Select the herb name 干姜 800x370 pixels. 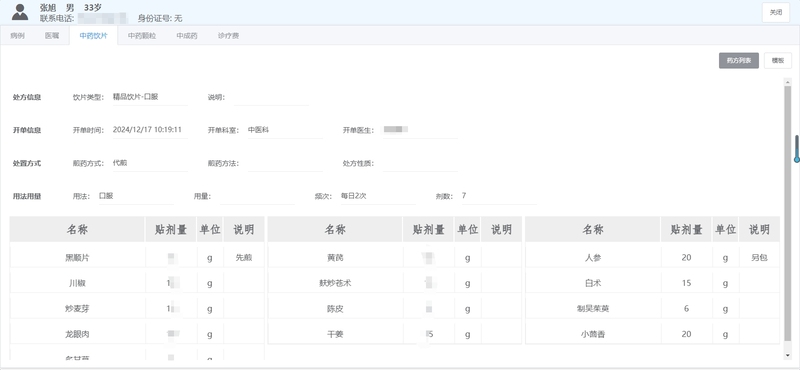335,334
